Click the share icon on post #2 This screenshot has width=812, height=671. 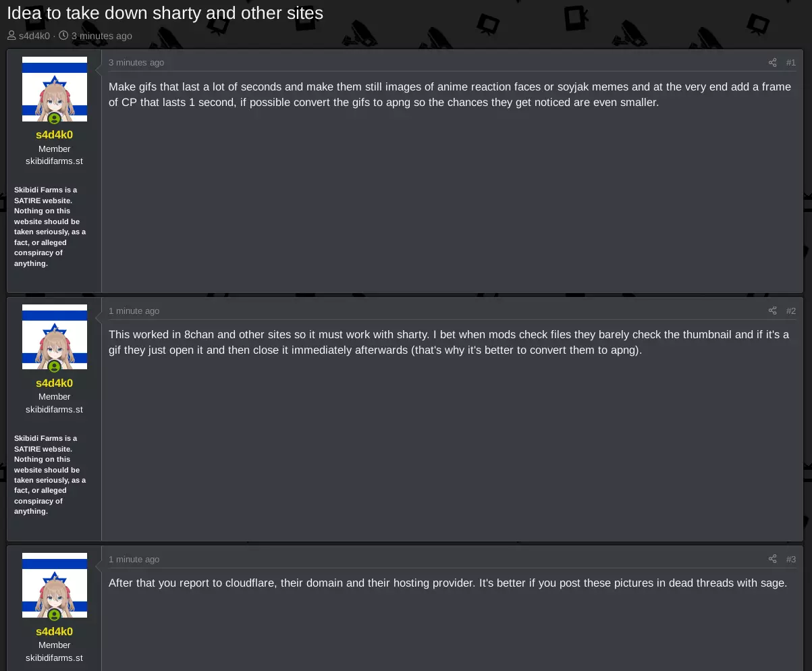pyautogui.click(x=772, y=311)
